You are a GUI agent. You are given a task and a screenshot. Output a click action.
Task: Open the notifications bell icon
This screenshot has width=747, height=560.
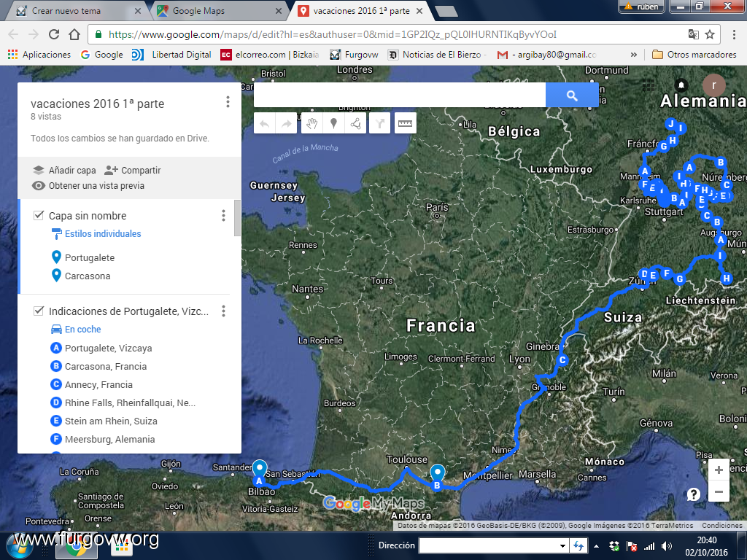tap(681, 85)
